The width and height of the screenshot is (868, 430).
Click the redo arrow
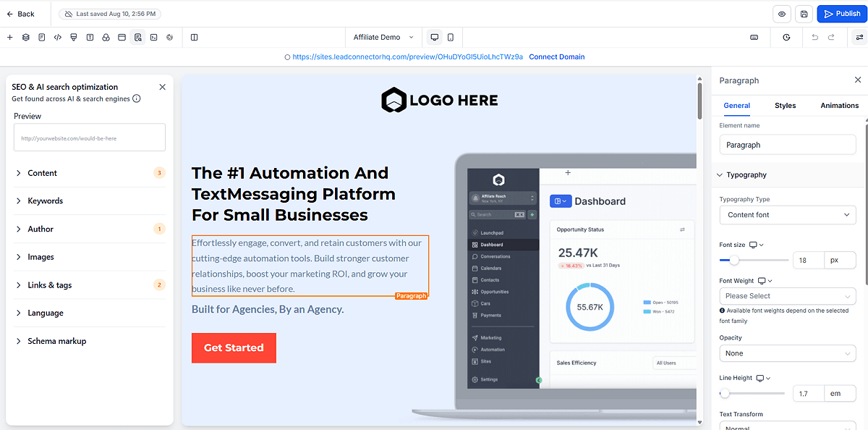point(832,37)
